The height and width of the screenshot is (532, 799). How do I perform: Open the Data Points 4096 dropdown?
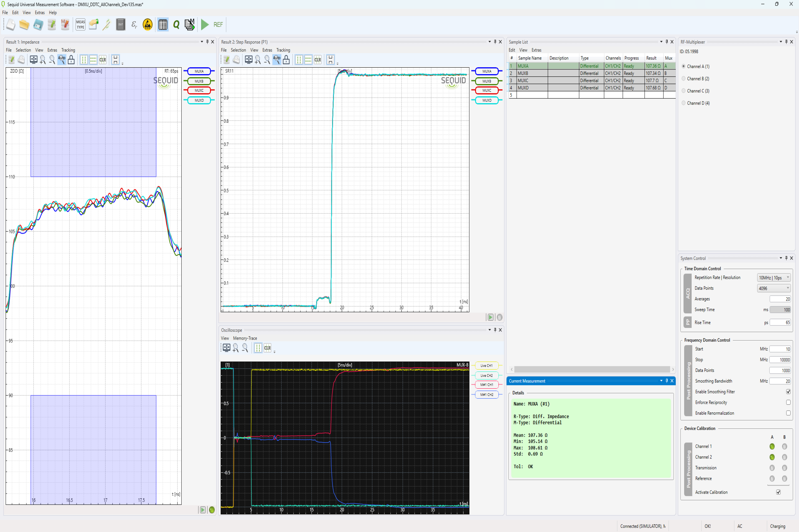pos(773,288)
